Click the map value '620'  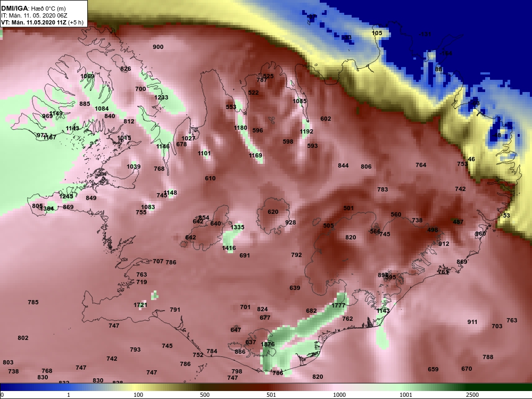tap(273, 212)
